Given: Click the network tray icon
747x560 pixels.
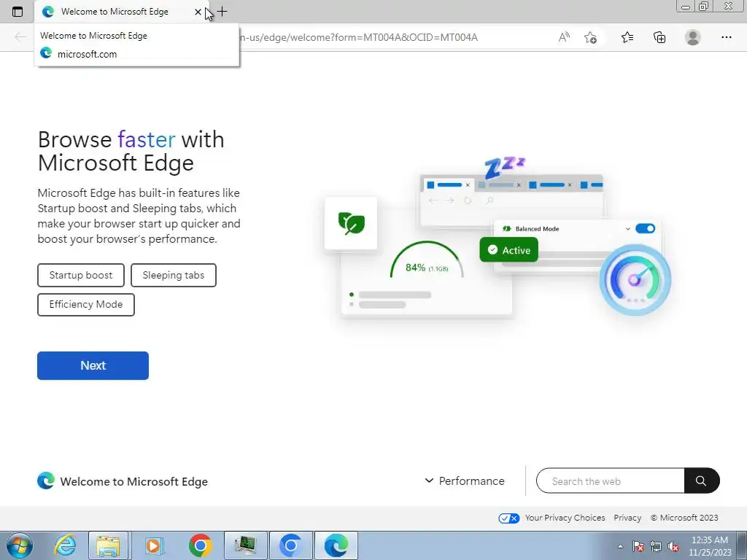Looking at the screenshot, I should 656,546.
